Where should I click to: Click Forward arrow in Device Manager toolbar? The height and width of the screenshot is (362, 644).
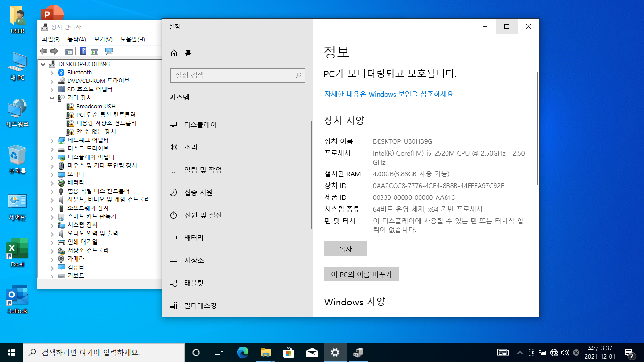[x=54, y=51]
